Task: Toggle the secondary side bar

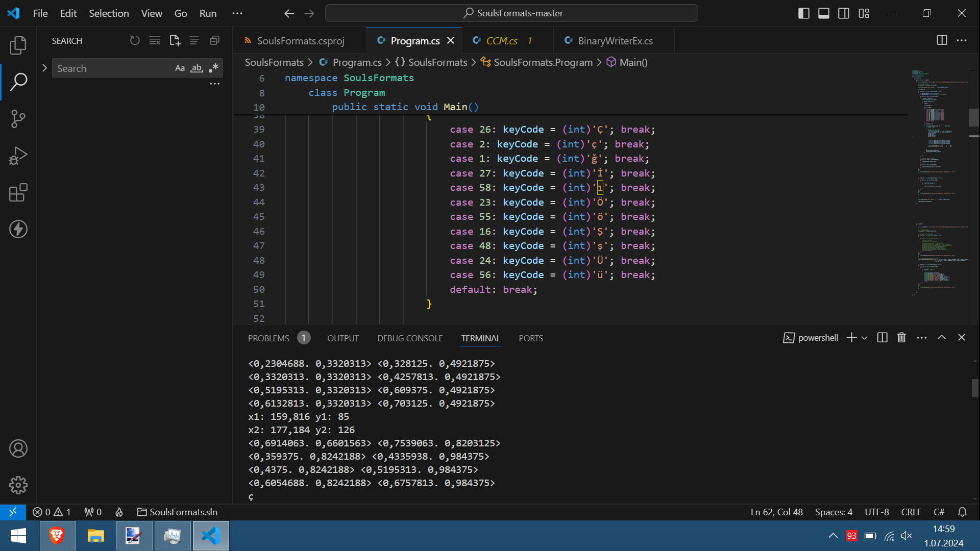Action: tap(844, 13)
